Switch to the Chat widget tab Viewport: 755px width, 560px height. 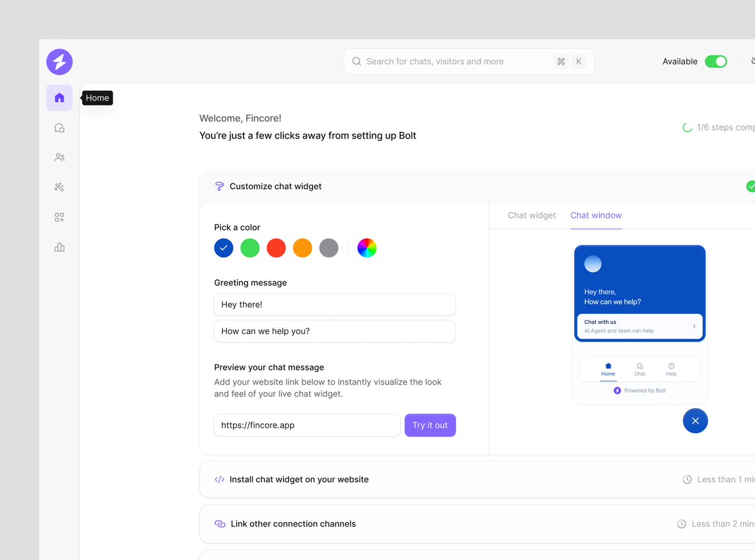coord(531,215)
